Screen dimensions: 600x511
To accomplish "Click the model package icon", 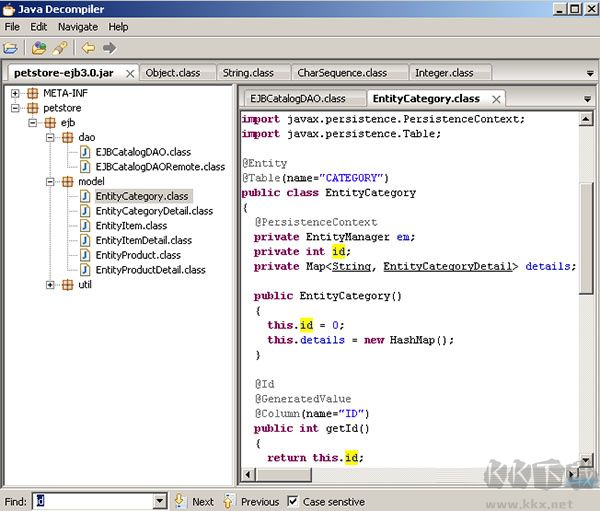I will (x=67, y=182).
